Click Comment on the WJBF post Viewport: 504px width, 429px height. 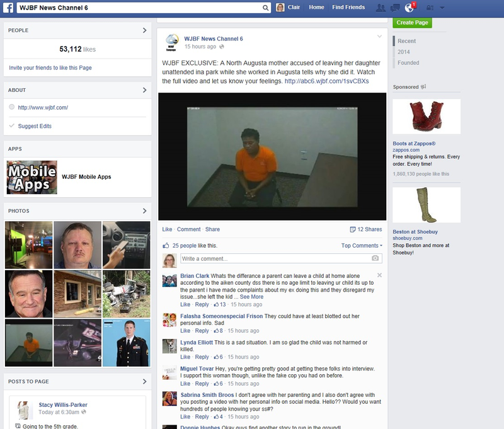pyautogui.click(x=188, y=229)
